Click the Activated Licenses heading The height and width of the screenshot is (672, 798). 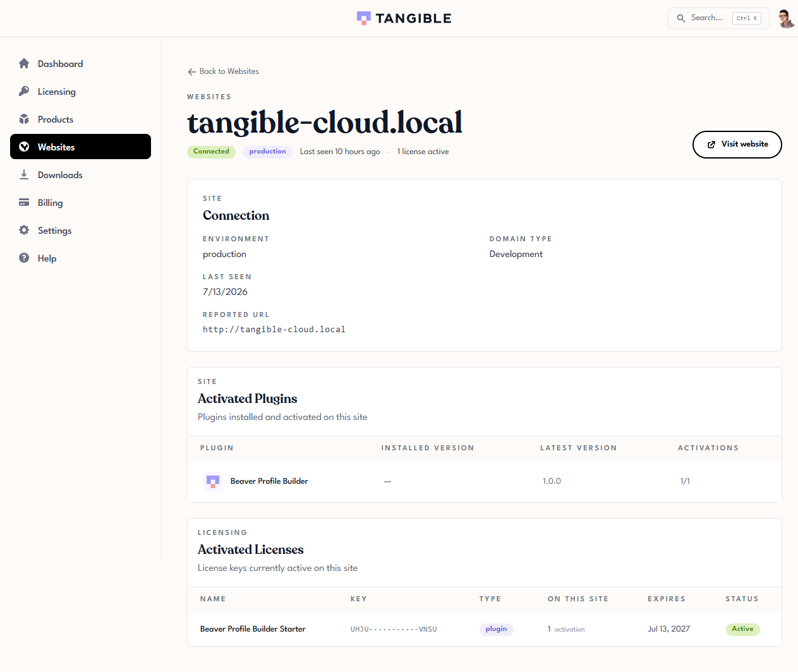coord(250,549)
